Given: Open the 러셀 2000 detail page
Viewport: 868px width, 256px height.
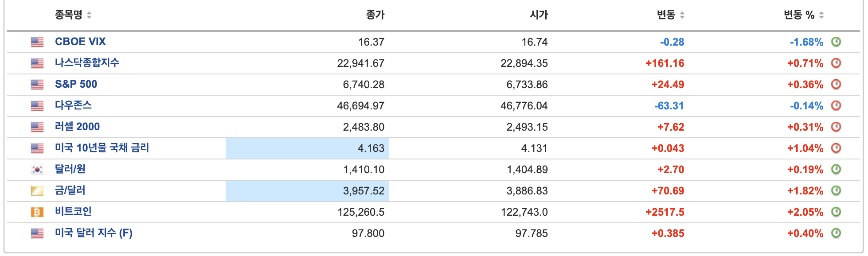Looking at the screenshot, I should 77,127.
